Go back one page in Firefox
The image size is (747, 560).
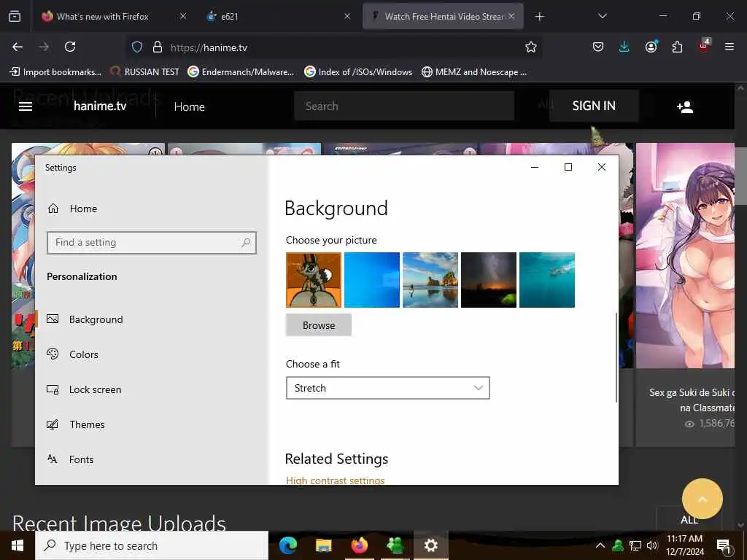click(x=18, y=47)
